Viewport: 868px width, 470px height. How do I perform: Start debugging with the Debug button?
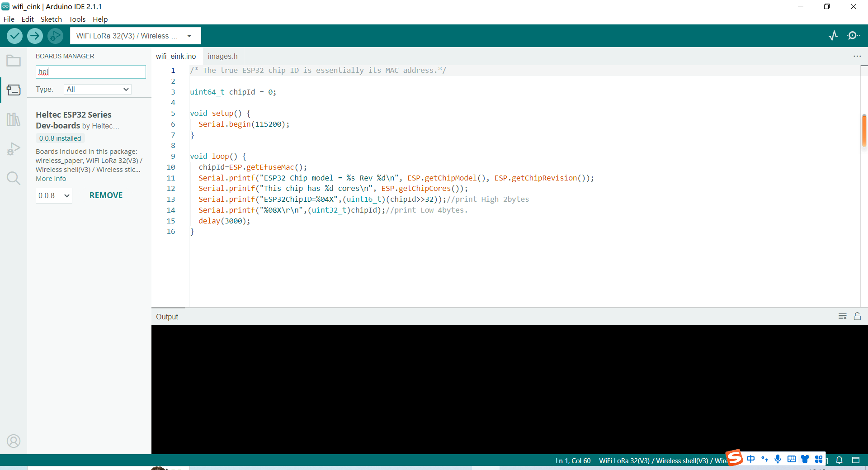(55, 36)
